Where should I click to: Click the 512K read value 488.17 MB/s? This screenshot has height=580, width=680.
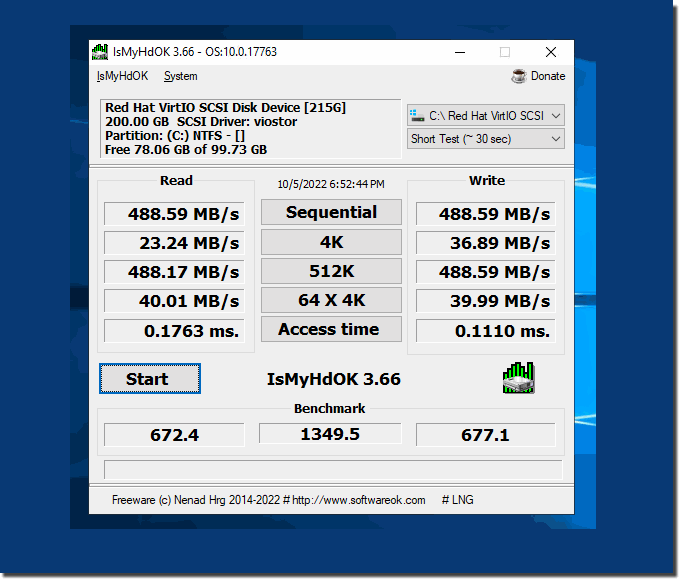[x=174, y=272]
